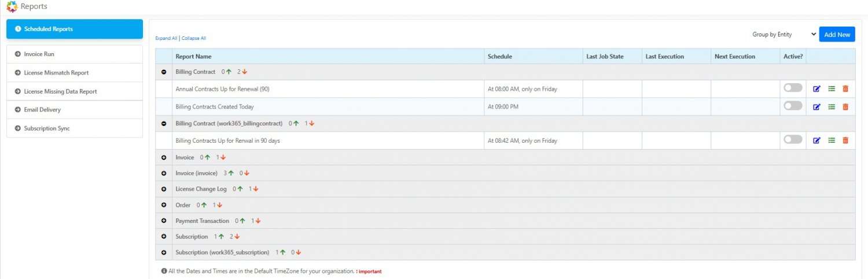The height and width of the screenshot is (279, 868).
Task: Click the Active? column header
Action: tap(793, 57)
